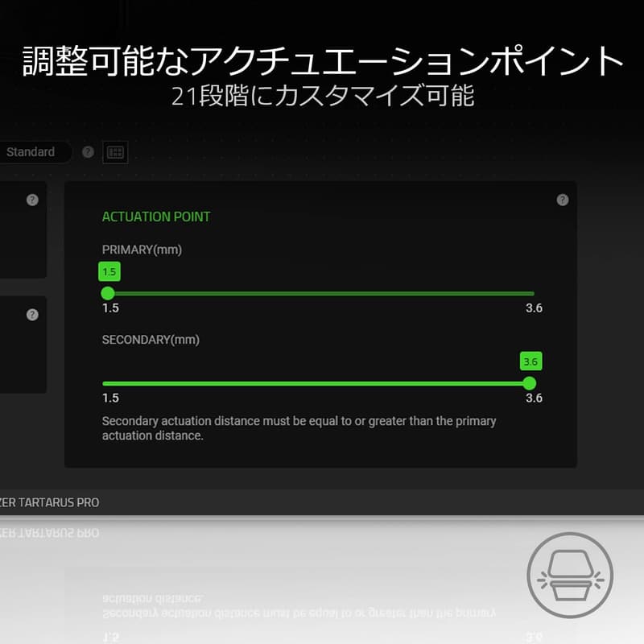Open the keyboard layout view icon
644x644 pixels.
coord(116,152)
